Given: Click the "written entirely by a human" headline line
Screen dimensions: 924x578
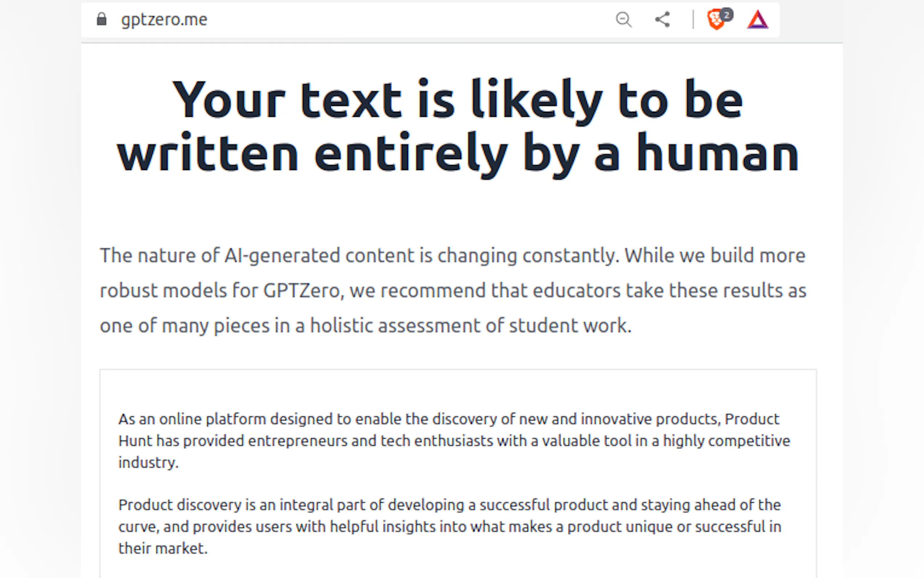Looking at the screenshot, I should click(x=457, y=154).
